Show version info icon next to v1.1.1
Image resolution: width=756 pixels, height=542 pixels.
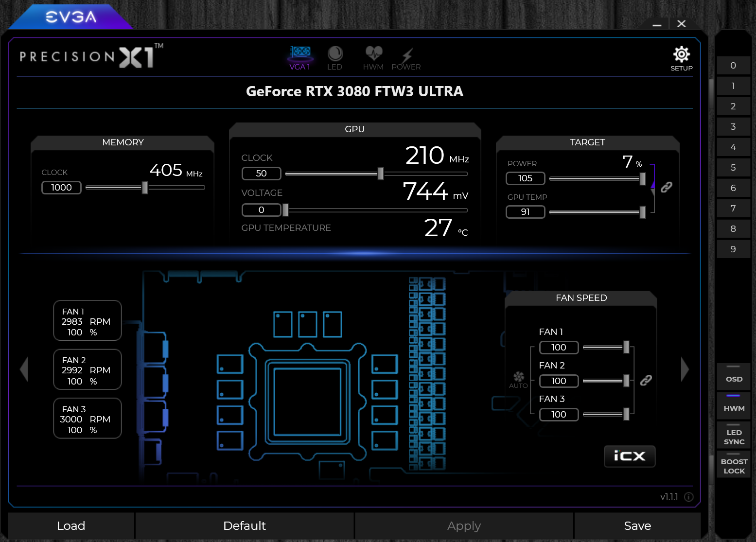point(689,497)
